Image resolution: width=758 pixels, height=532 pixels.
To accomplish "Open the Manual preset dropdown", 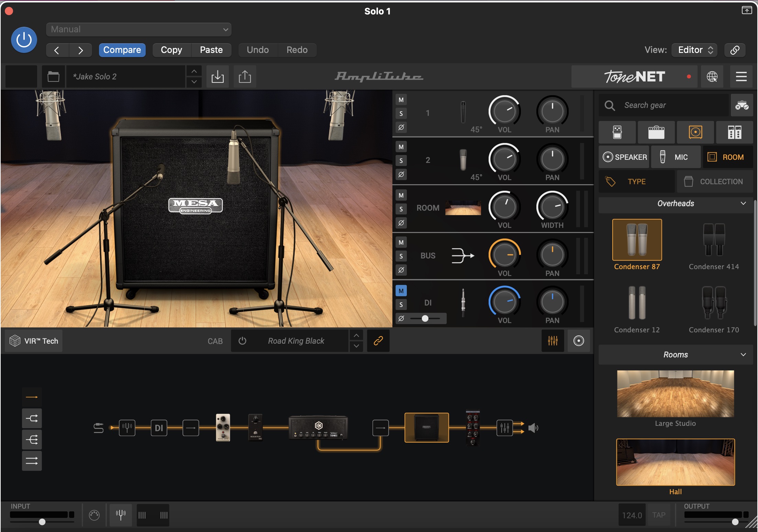I will 138,30.
